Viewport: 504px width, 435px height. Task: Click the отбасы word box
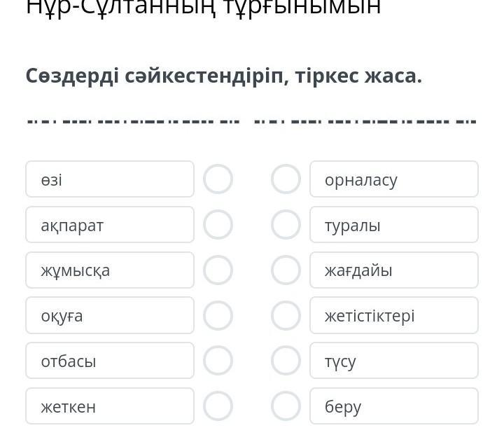tap(110, 361)
